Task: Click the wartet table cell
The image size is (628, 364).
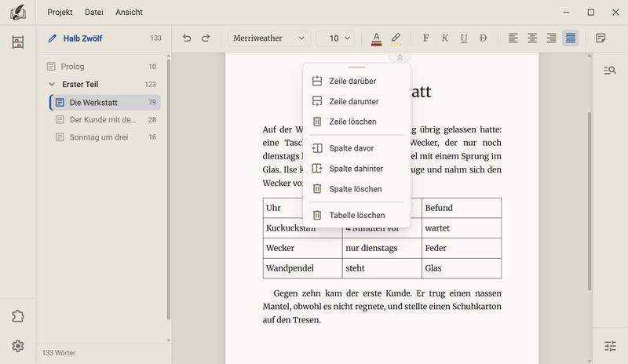Action: [462, 227]
